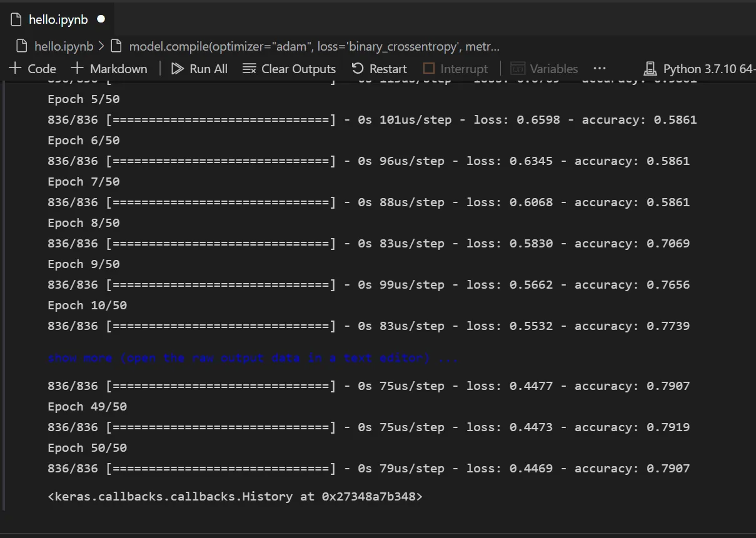Image resolution: width=756 pixels, height=538 pixels.
Task: Click the Interrupt execution icon
Action: point(428,68)
